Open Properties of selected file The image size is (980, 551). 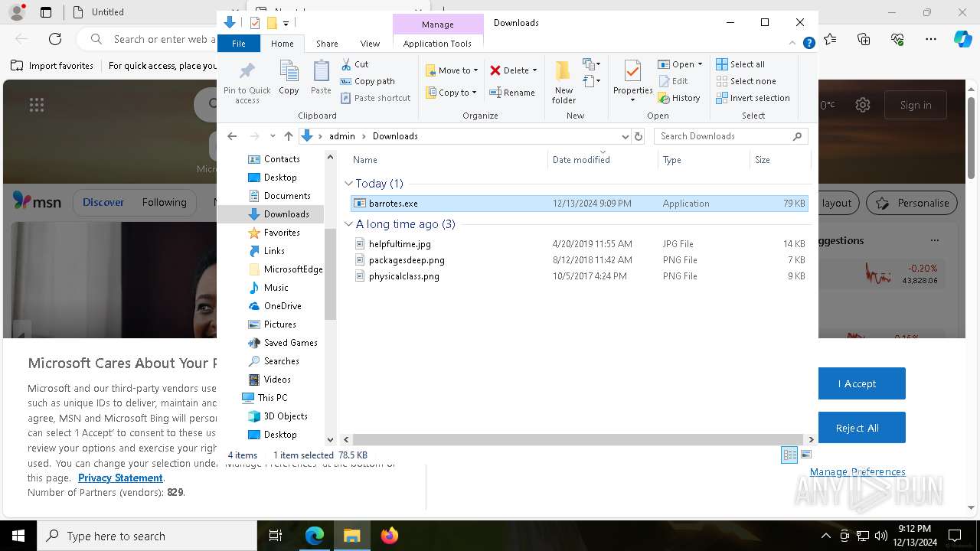[632, 82]
